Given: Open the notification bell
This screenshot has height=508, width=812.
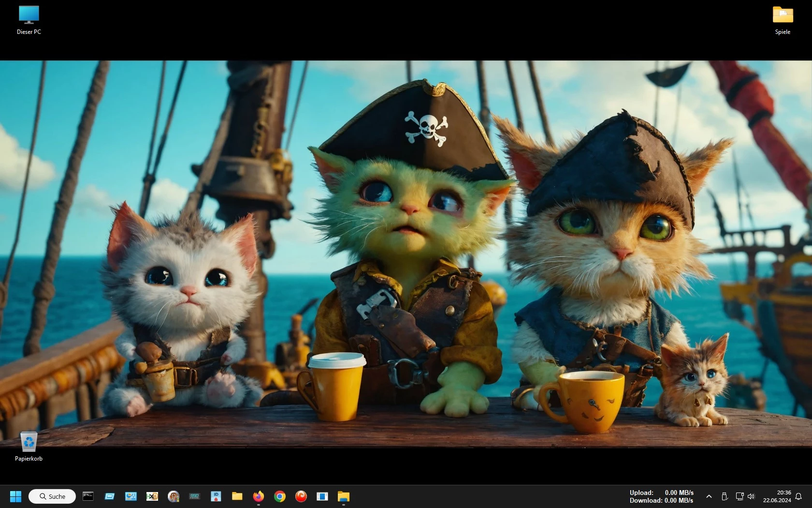Looking at the screenshot, I should [x=799, y=496].
